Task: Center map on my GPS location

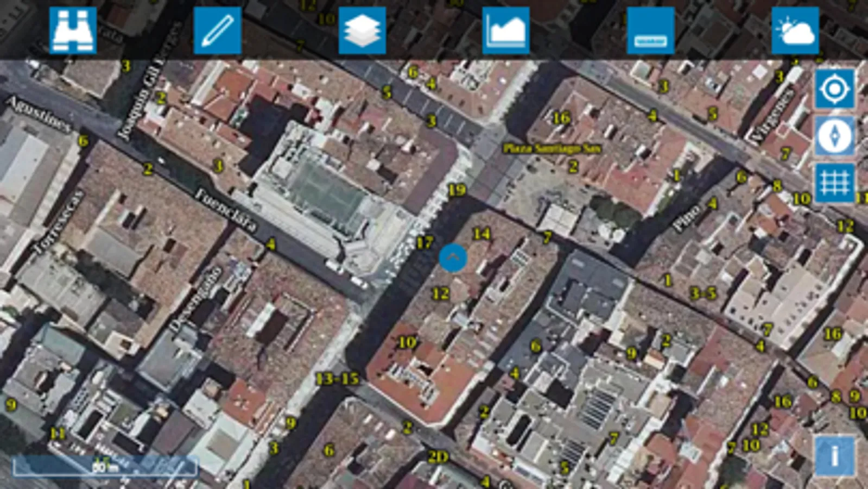Action: (x=834, y=89)
